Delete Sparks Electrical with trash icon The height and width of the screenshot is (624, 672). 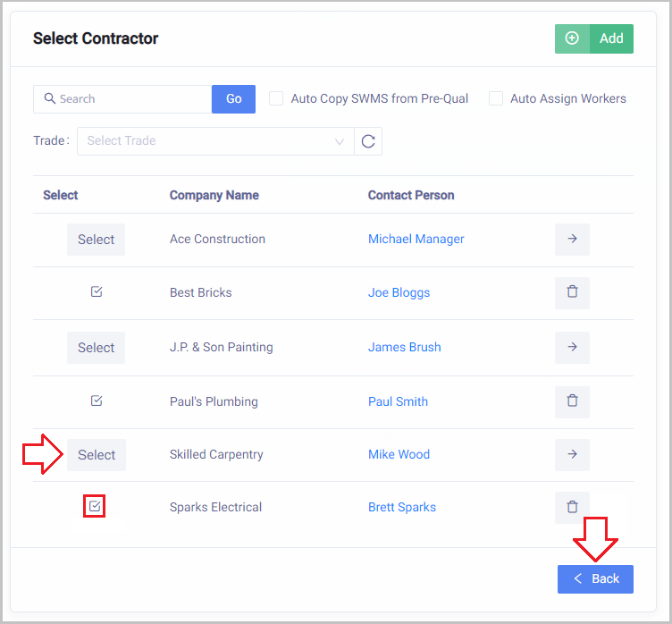click(x=572, y=507)
